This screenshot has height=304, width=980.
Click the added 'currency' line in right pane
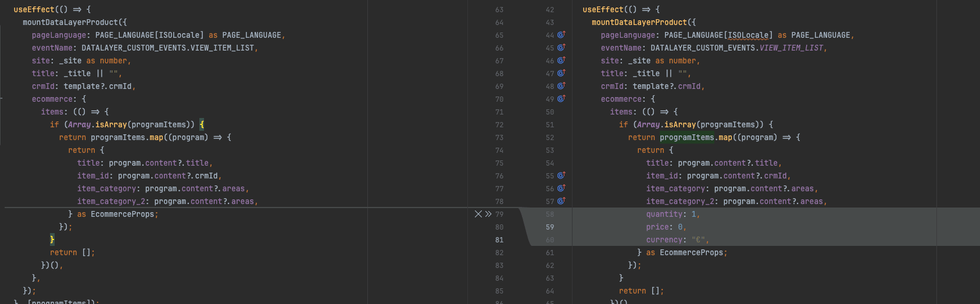coord(677,240)
